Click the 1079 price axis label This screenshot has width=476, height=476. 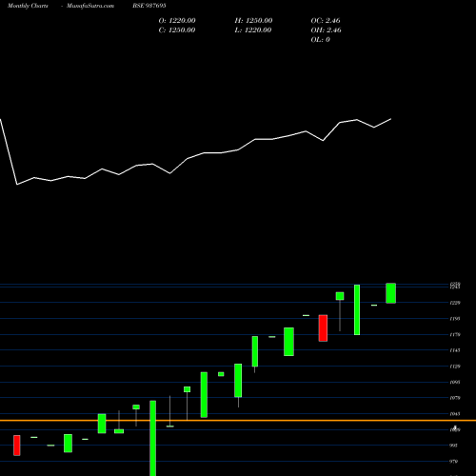[x=455, y=398]
